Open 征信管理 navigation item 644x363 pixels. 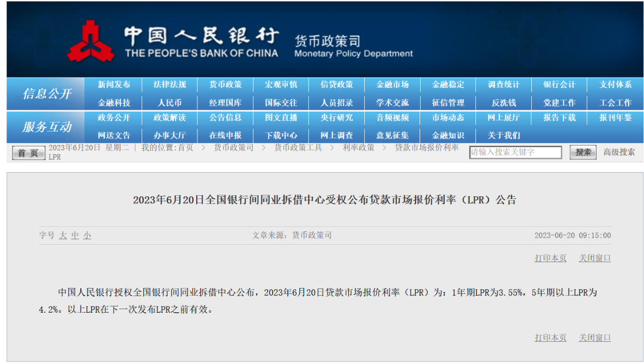click(x=448, y=103)
